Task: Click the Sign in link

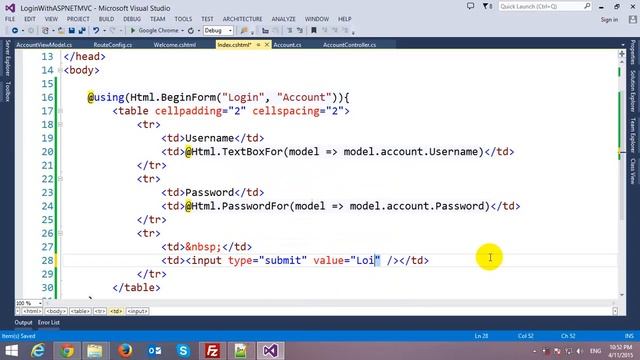Action: tap(609, 20)
